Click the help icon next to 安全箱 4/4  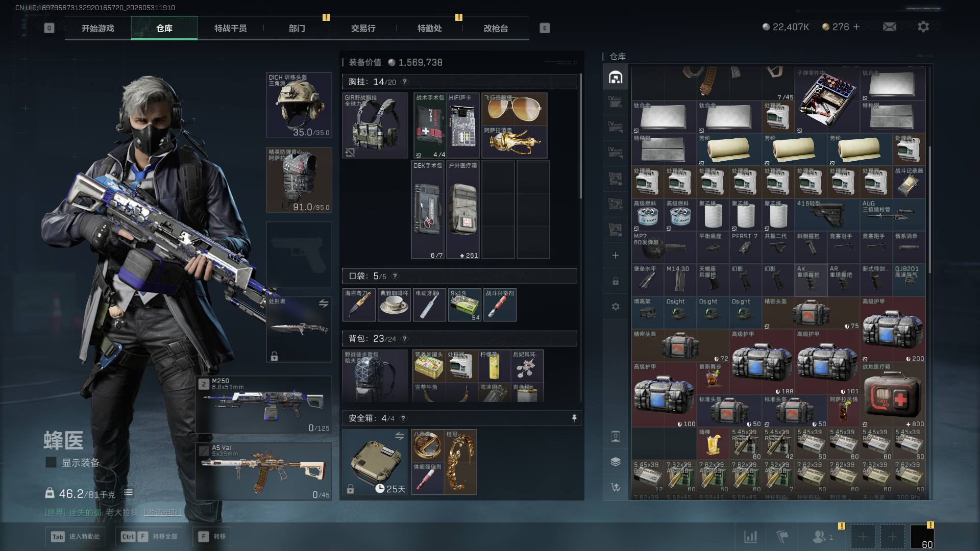pyautogui.click(x=403, y=418)
